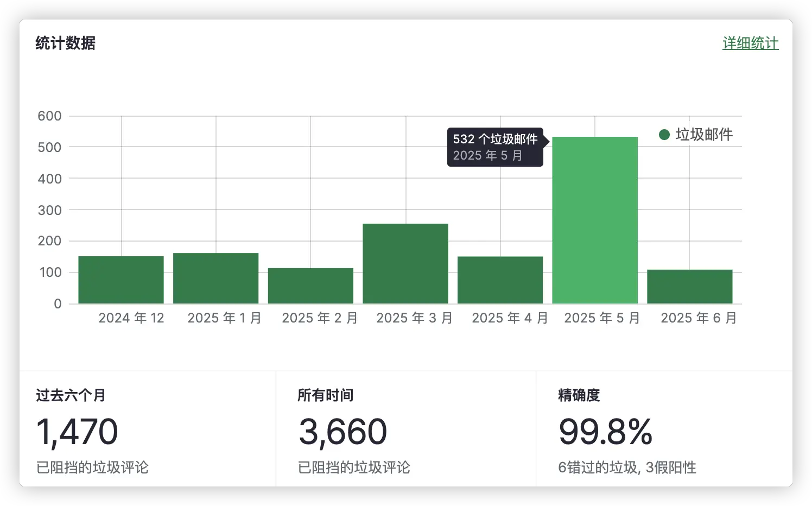
Task: Select the 2025 年 3 月 bar
Action: coord(405,263)
